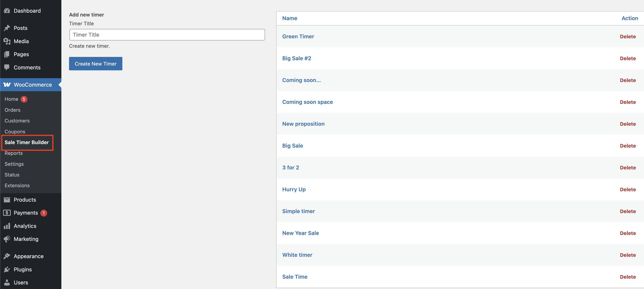Open WooCommerce Settings submenu
The height and width of the screenshot is (289, 644).
[14, 164]
